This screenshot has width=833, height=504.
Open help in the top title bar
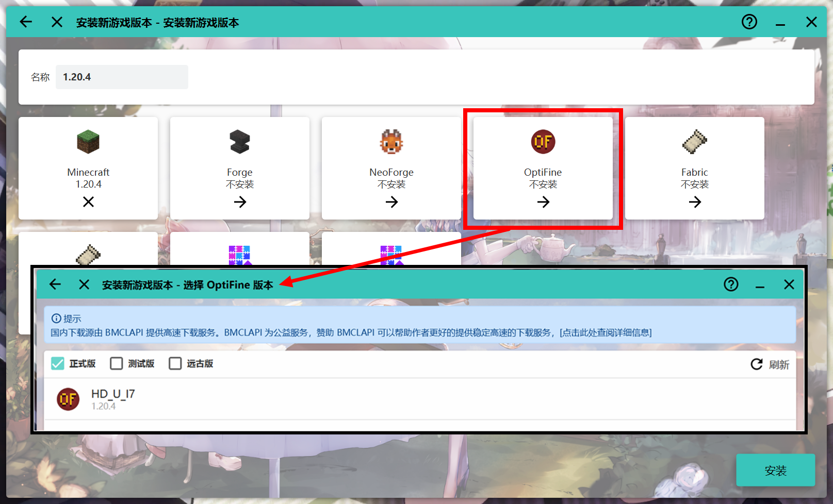click(x=749, y=22)
